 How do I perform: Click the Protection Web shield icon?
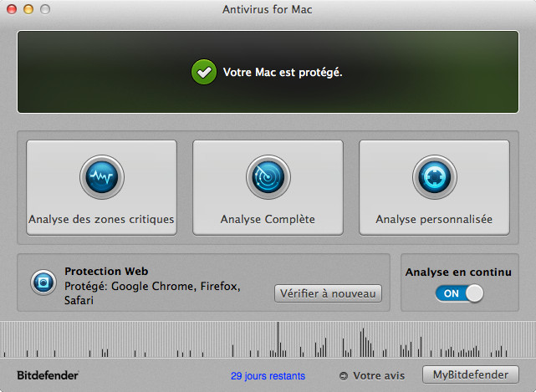43,283
